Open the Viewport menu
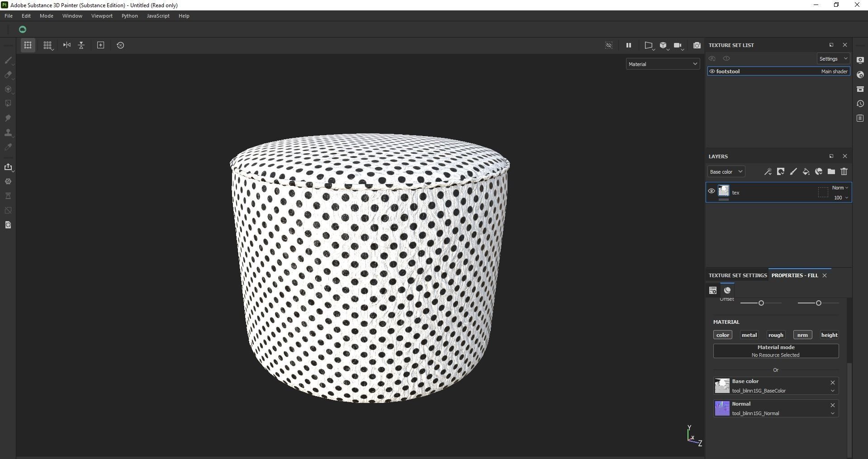 (x=102, y=16)
